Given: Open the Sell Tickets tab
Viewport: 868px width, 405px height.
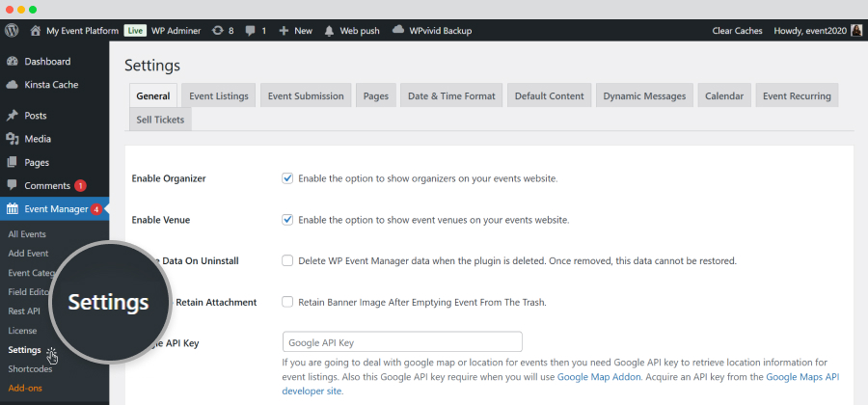Looking at the screenshot, I should pos(160,119).
